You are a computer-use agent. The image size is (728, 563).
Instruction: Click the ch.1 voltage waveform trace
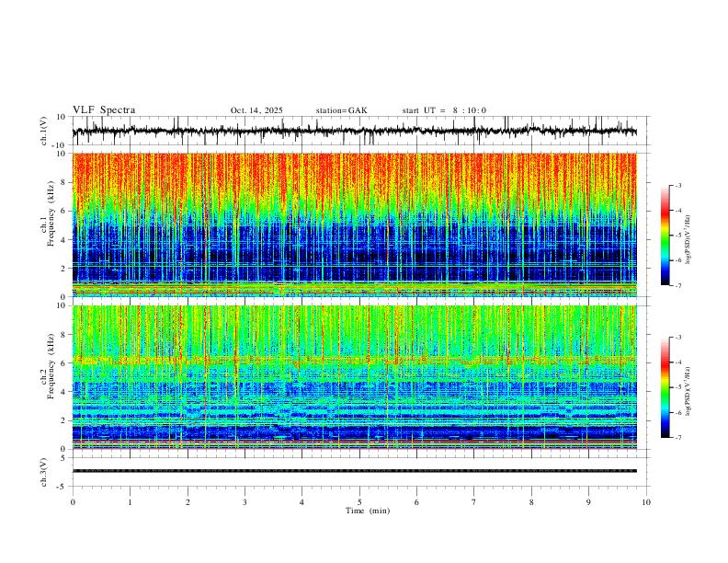(354, 132)
